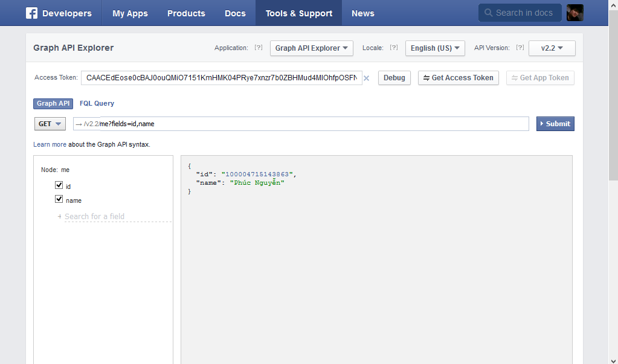Screen dimensions: 618x364
Task: Click the Search for a field input
Action: [x=118, y=216]
